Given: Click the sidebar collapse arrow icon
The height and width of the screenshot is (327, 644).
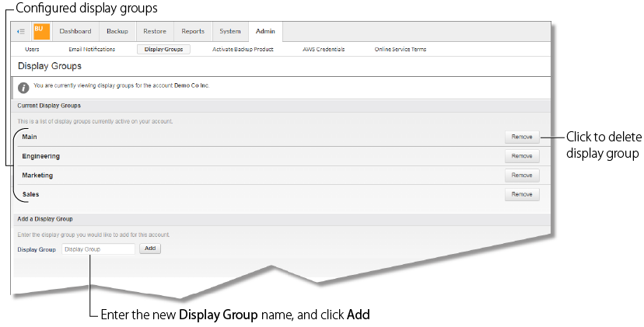Looking at the screenshot, I should pos(21,32).
